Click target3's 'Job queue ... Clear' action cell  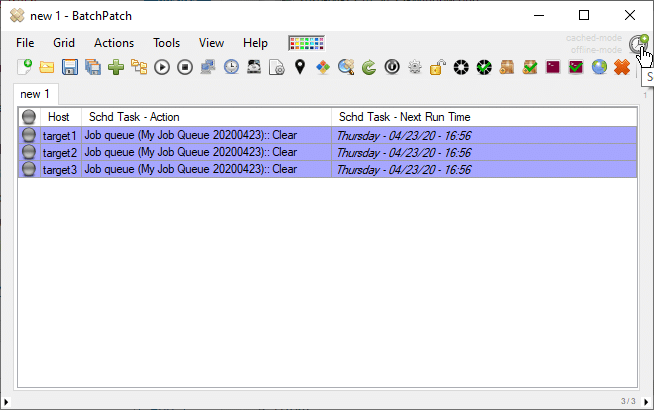pos(206,170)
